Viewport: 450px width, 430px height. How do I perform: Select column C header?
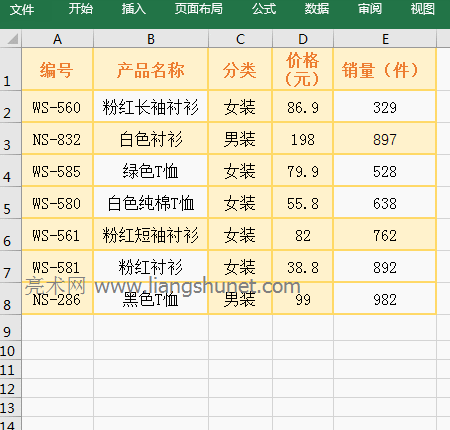(240, 39)
